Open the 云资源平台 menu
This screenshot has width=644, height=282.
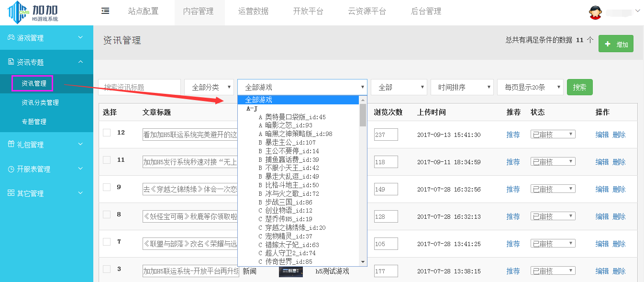[366, 11]
